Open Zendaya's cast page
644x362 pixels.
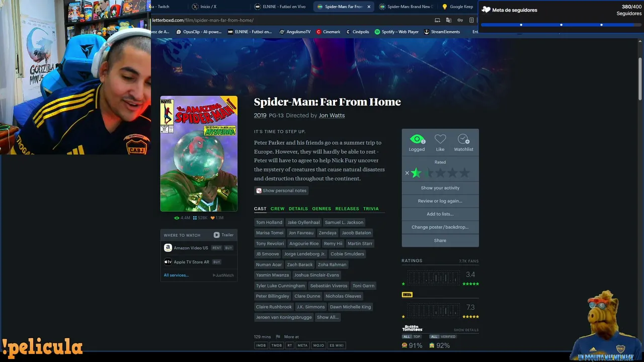pos(328,233)
